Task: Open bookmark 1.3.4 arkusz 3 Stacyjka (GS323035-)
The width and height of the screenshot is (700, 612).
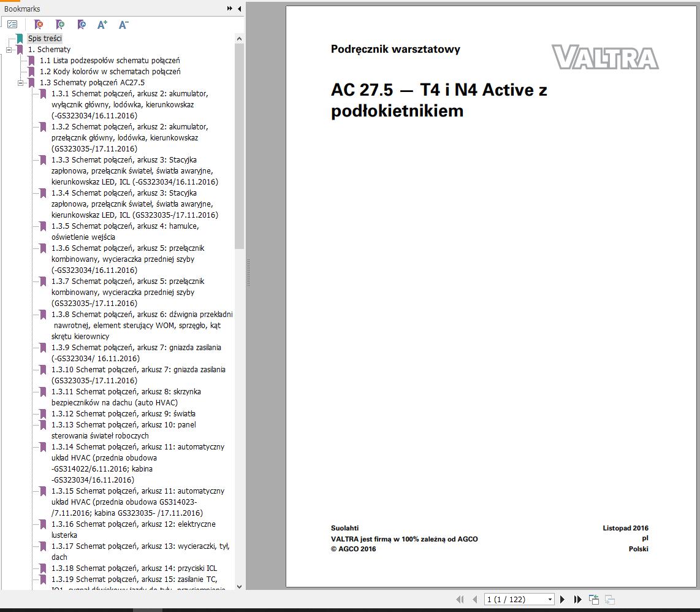Action: tap(135, 204)
